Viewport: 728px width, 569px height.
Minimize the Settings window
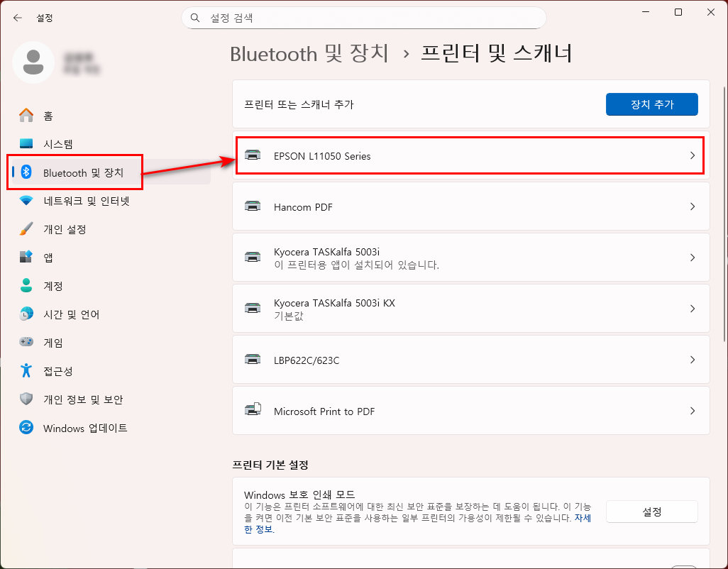646,12
